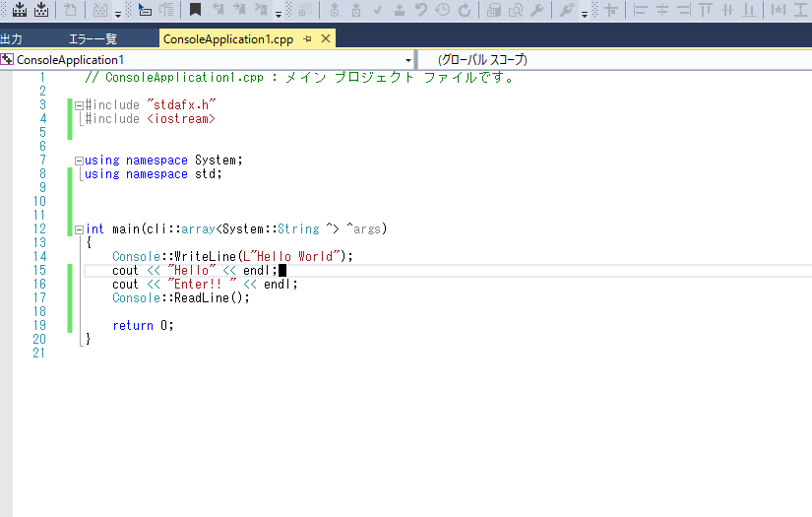Click the align centers icon
The height and width of the screenshot is (517, 812).
click(662, 10)
